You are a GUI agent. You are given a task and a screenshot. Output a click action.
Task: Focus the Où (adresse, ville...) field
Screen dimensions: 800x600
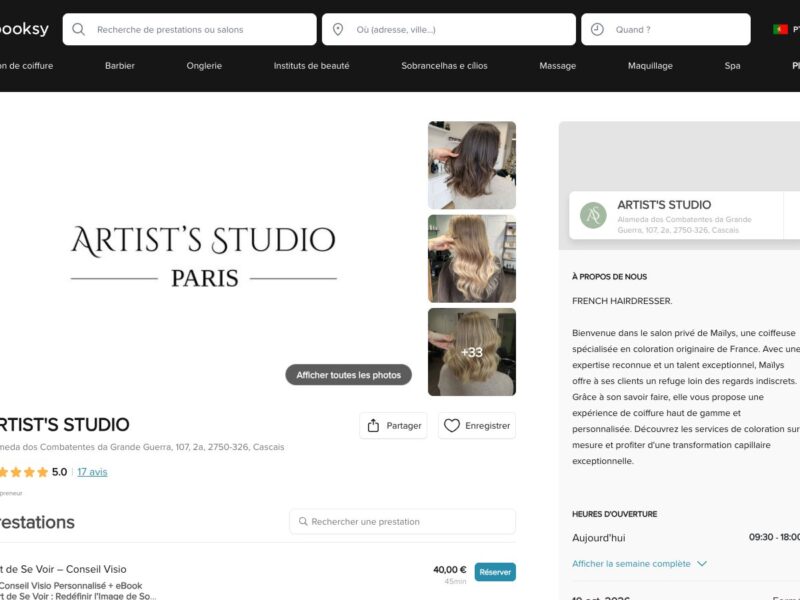[x=448, y=30]
